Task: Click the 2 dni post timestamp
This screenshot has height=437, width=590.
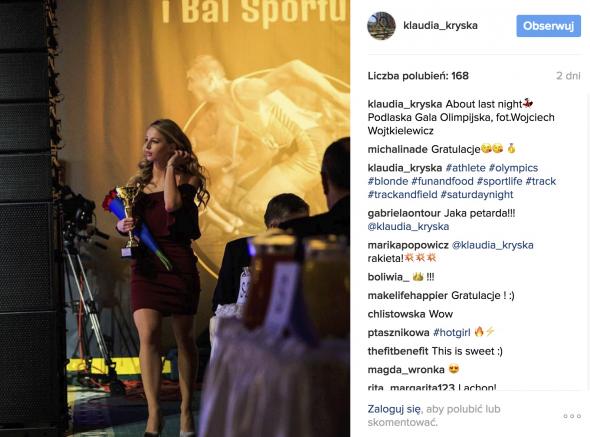Action: tap(568, 76)
